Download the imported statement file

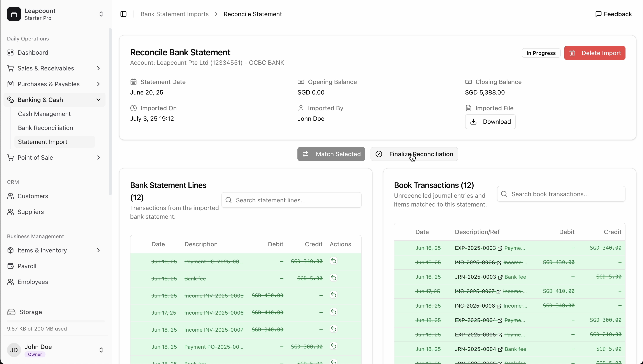(x=490, y=122)
